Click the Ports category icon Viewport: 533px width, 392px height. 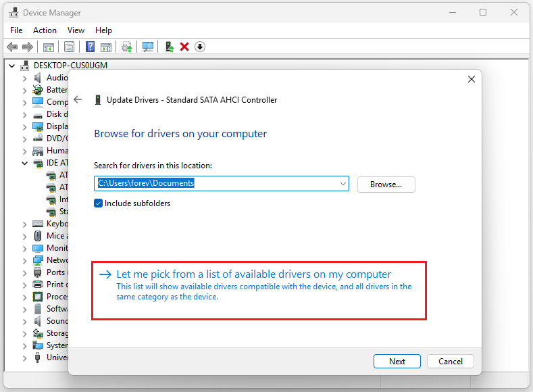click(38, 272)
